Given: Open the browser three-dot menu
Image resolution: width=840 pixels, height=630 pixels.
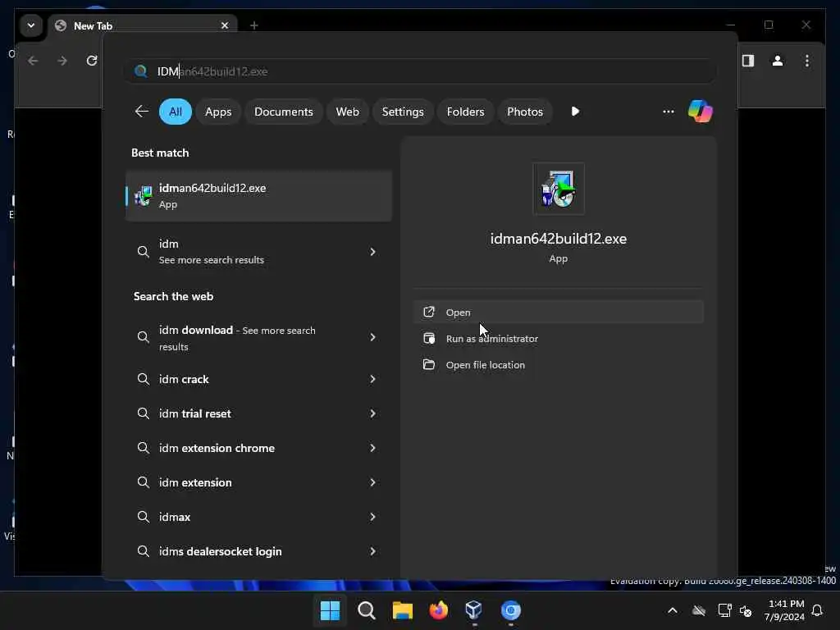Looking at the screenshot, I should [807, 61].
